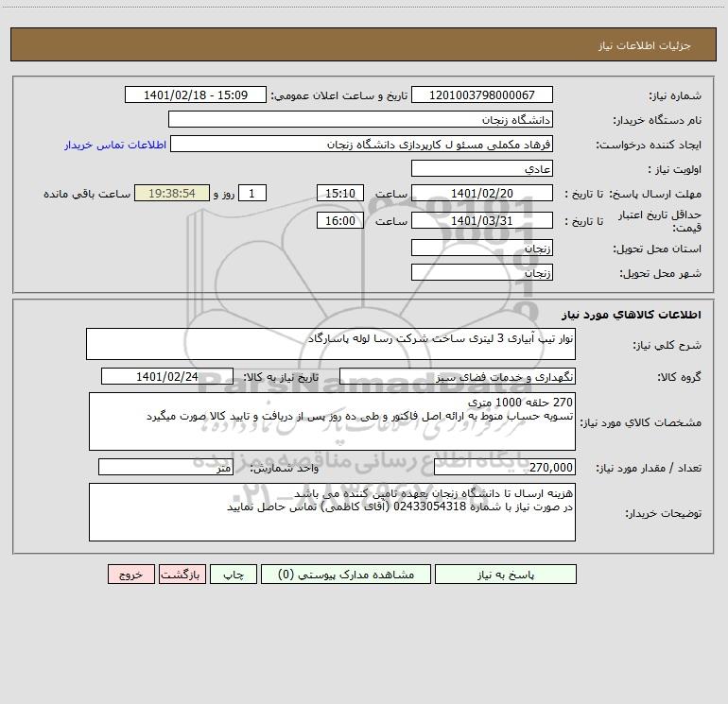Click the ایجاد کننده درخواست label
The width and height of the screenshot is (728, 704).
[649, 145]
